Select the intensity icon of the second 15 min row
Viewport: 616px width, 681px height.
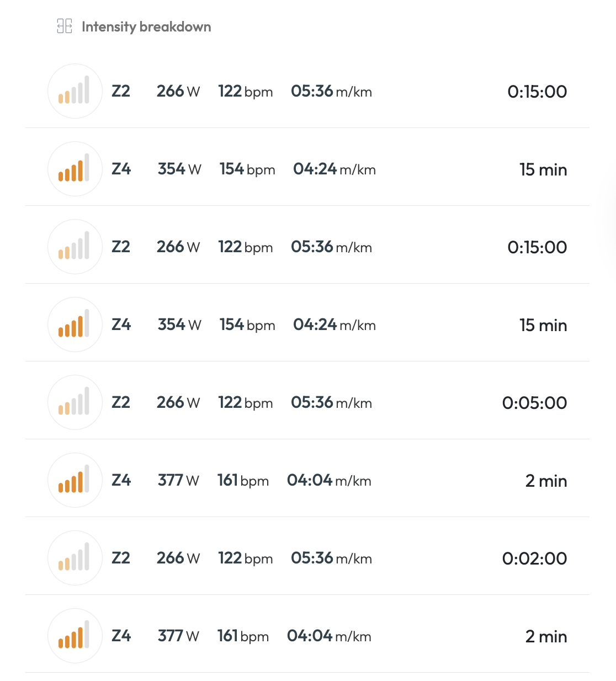tap(75, 324)
